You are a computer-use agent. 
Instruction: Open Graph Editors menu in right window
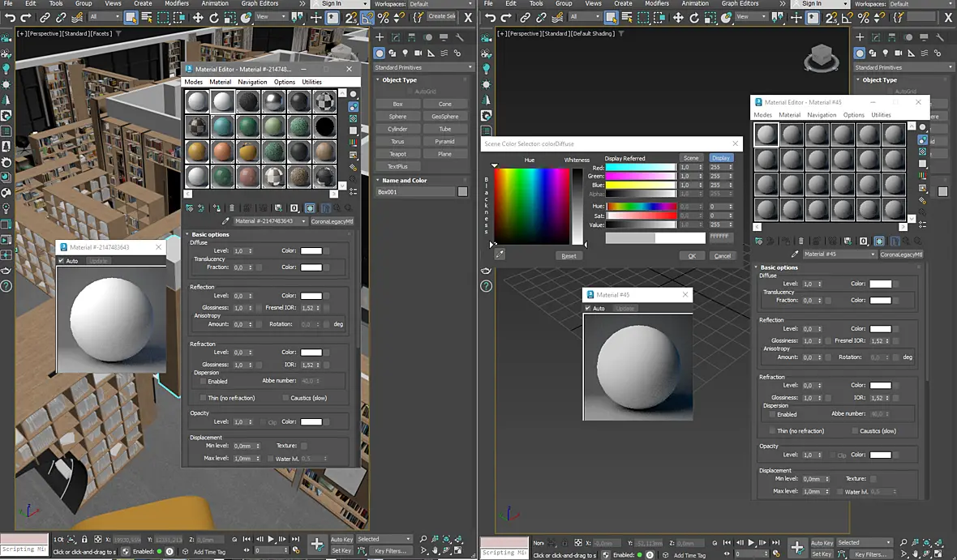740,4
